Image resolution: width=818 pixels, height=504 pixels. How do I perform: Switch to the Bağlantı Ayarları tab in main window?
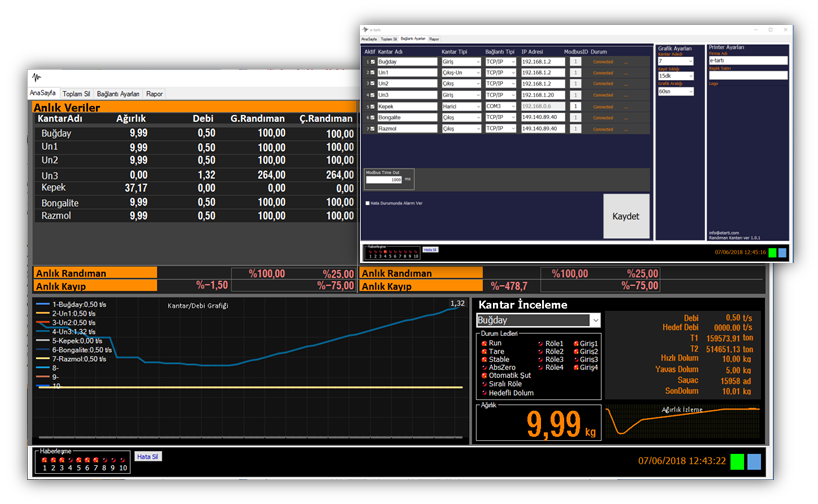(119, 93)
